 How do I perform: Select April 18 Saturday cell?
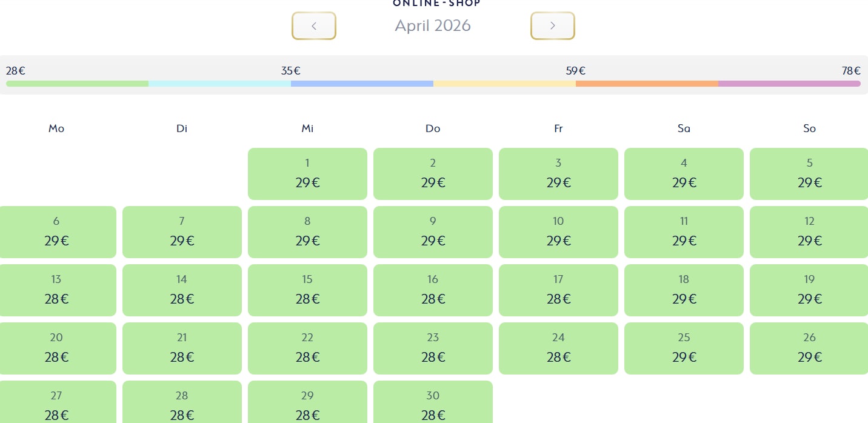click(684, 290)
